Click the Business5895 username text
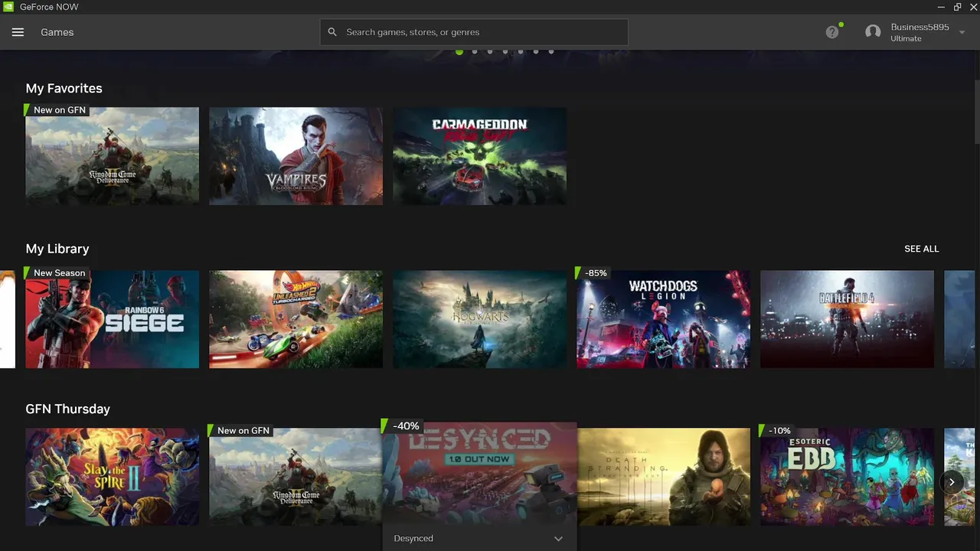This screenshot has width=980, height=551. tap(920, 27)
